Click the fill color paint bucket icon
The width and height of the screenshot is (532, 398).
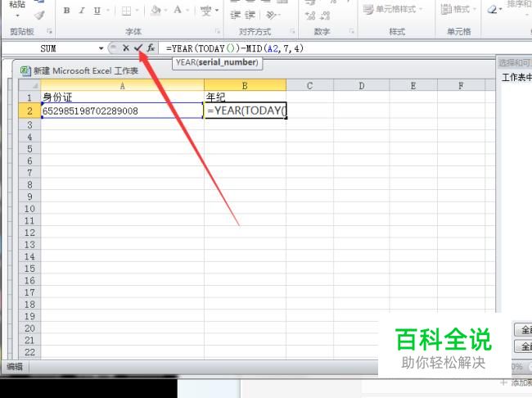(x=156, y=10)
